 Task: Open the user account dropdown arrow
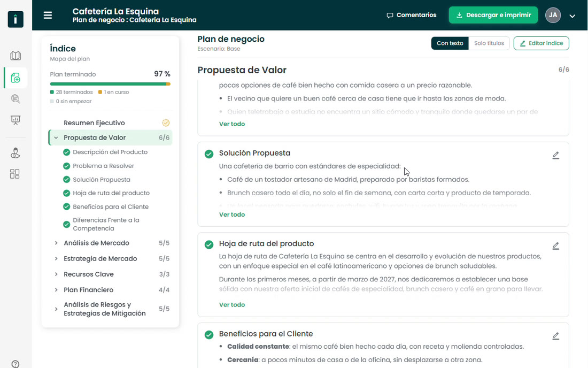[572, 16]
